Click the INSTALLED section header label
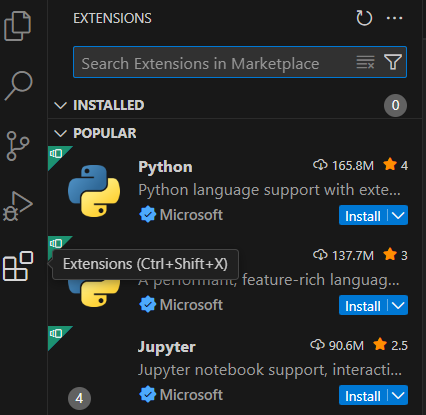The height and width of the screenshot is (415, 426). (109, 105)
